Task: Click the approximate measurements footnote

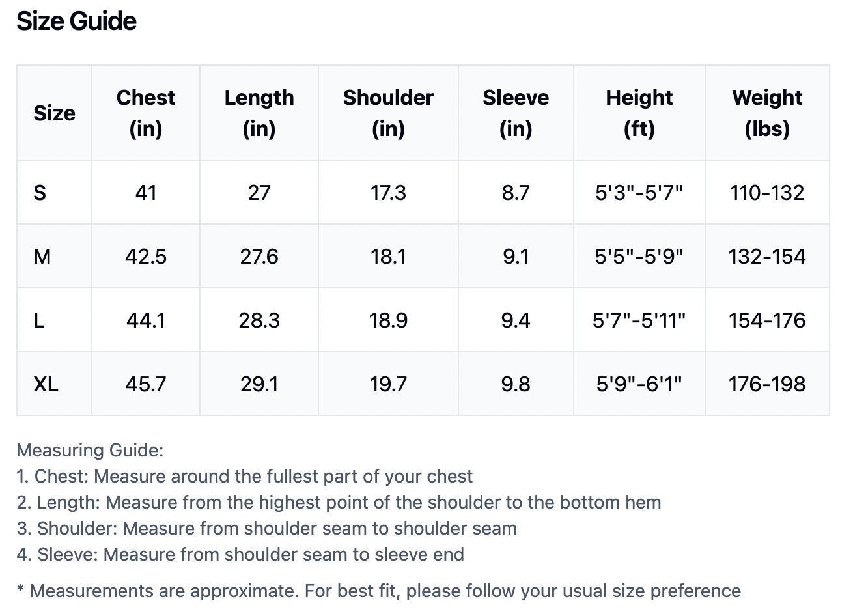Action: (x=378, y=591)
